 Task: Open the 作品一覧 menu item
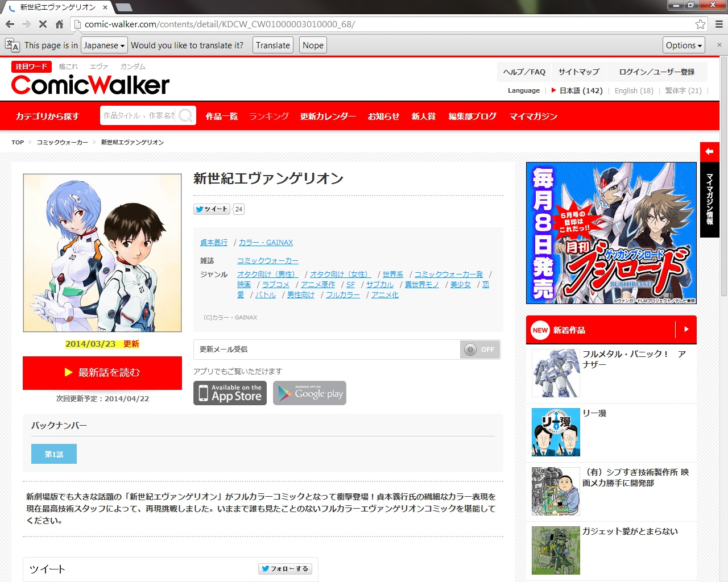point(222,116)
